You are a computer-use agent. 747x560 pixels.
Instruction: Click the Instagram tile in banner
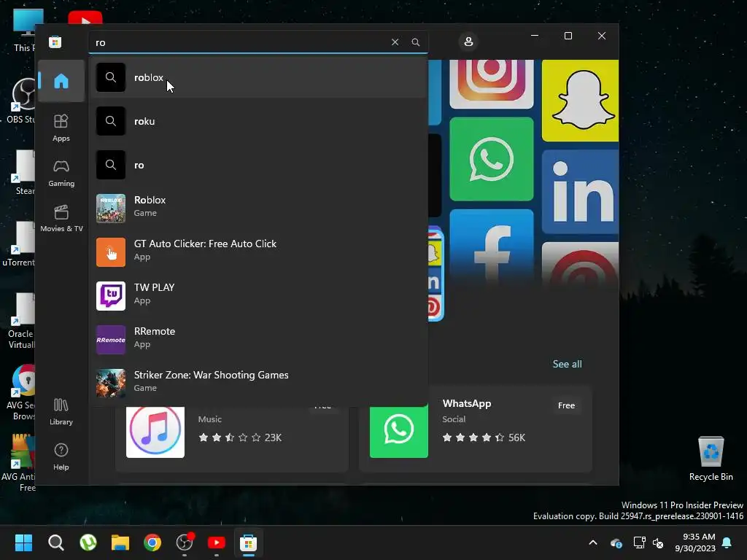(x=491, y=84)
